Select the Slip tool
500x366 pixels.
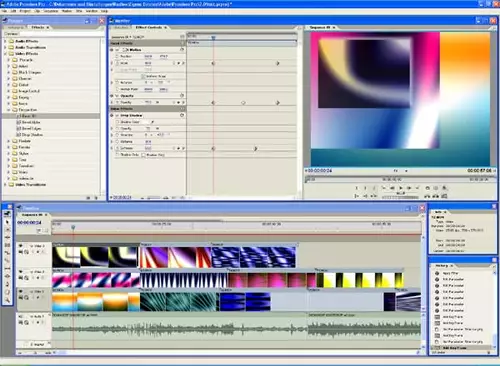7,268
